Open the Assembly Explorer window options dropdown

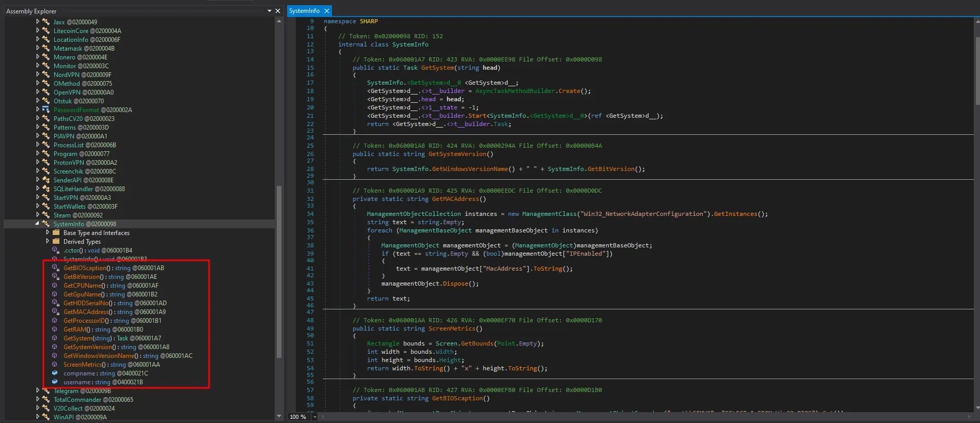click(270, 11)
